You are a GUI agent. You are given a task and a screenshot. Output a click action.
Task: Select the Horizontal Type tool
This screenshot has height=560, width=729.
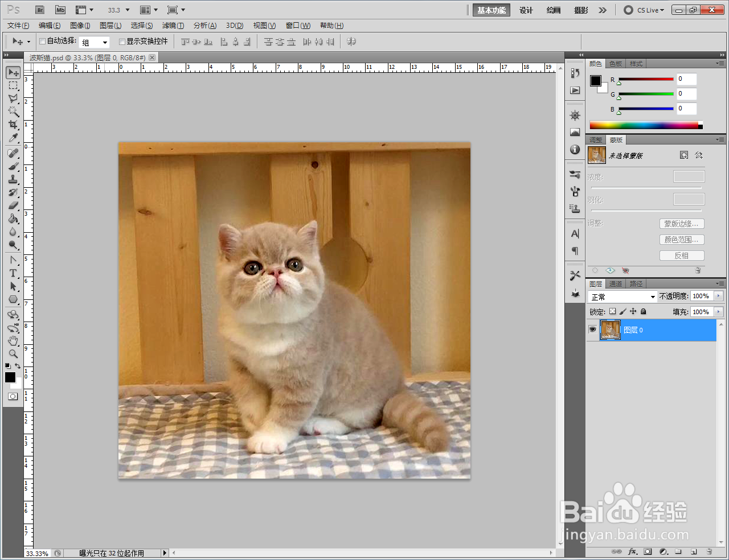pos(13,274)
